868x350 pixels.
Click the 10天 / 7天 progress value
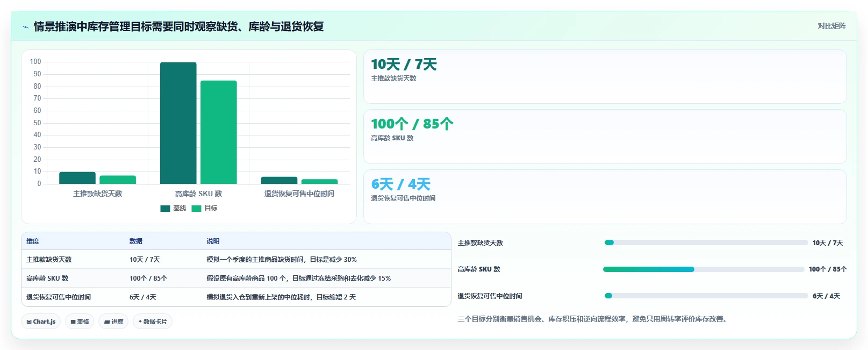828,243
